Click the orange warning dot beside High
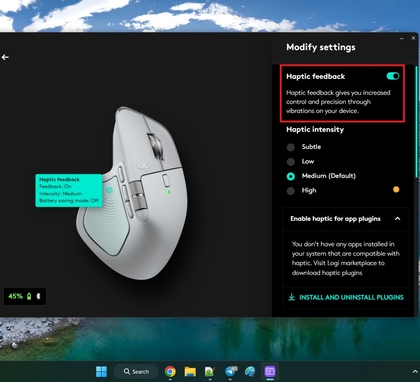 [x=396, y=190]
